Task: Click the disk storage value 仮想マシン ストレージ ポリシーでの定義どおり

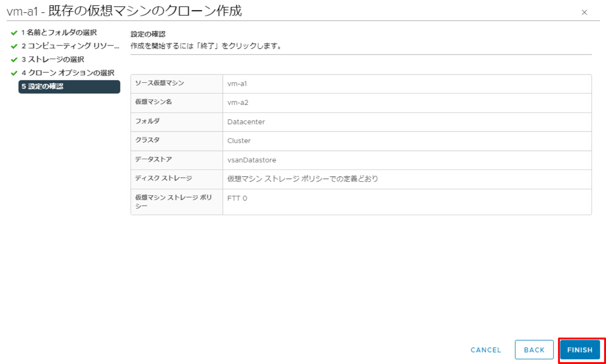Action: coord(303,179)
